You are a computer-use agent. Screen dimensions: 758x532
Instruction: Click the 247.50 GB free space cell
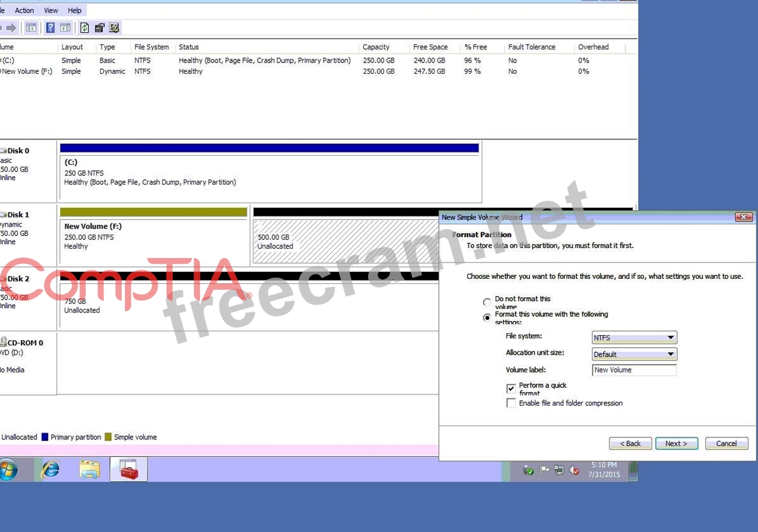pyautogui.click(x=429, y=72)
